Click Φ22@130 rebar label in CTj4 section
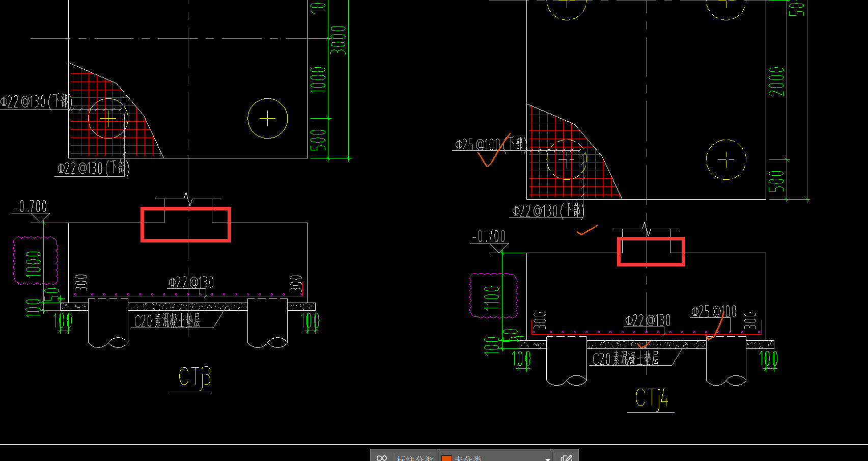This screenshot has width=868, height=461. pos(648,320)
